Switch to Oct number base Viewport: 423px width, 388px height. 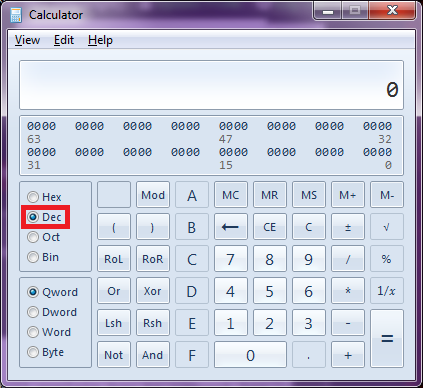click(43, 237)
